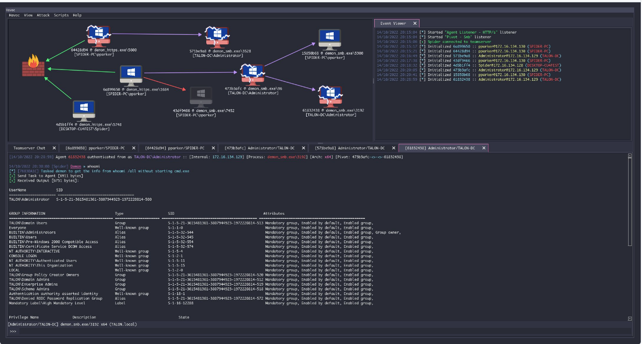Select the 15850b68 demon_smb.exe agent computer icon
The height and width of the screenshot is (344, 644).
330,39
